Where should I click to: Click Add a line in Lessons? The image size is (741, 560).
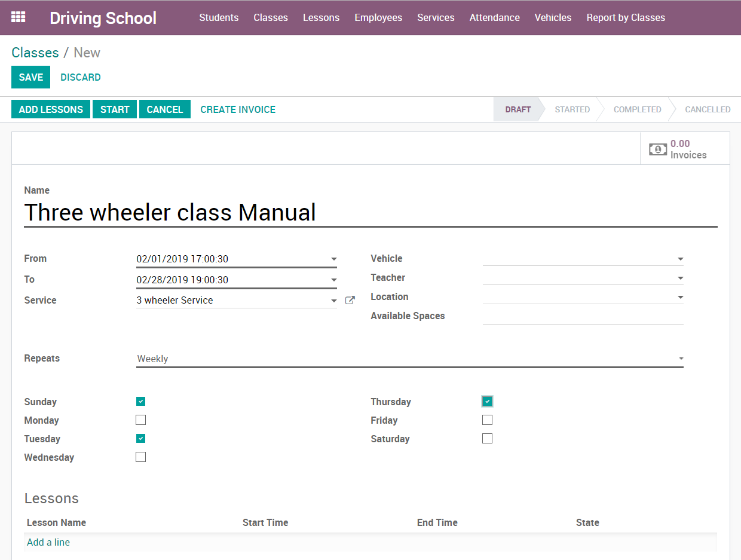(48, 542)
